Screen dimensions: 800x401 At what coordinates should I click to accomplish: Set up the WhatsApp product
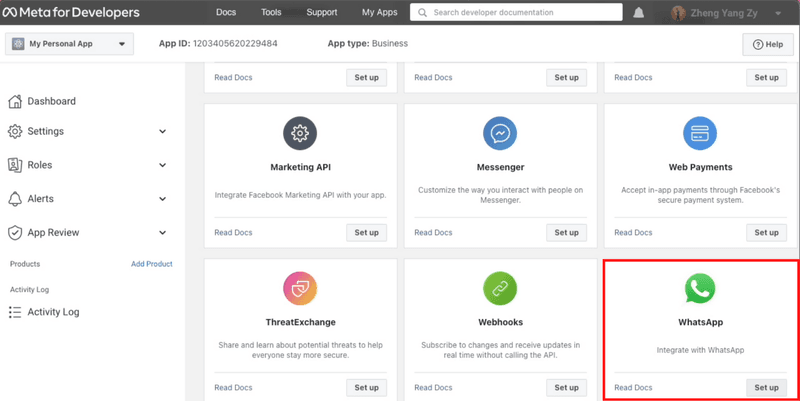click(766, 387)
